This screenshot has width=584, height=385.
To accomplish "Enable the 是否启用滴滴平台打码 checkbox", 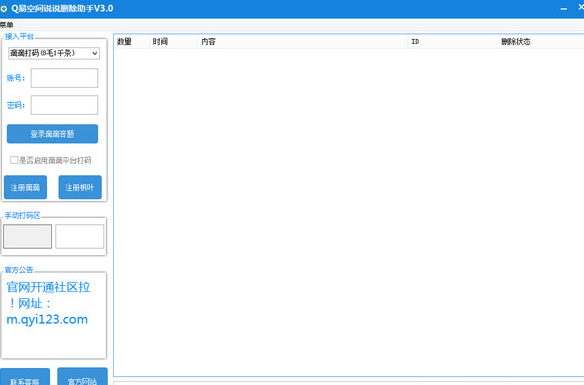I will (x=14, y=160).
